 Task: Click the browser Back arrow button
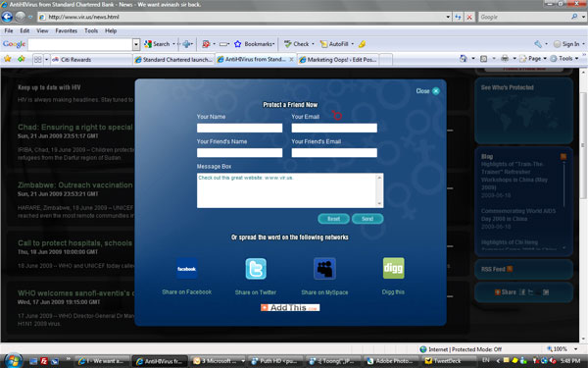(7, 17)
